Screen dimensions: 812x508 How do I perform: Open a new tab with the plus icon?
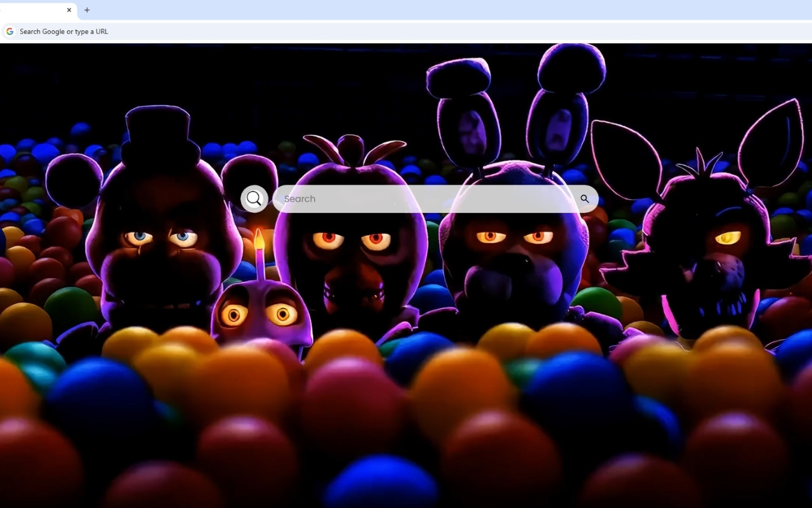click(87, 10)
